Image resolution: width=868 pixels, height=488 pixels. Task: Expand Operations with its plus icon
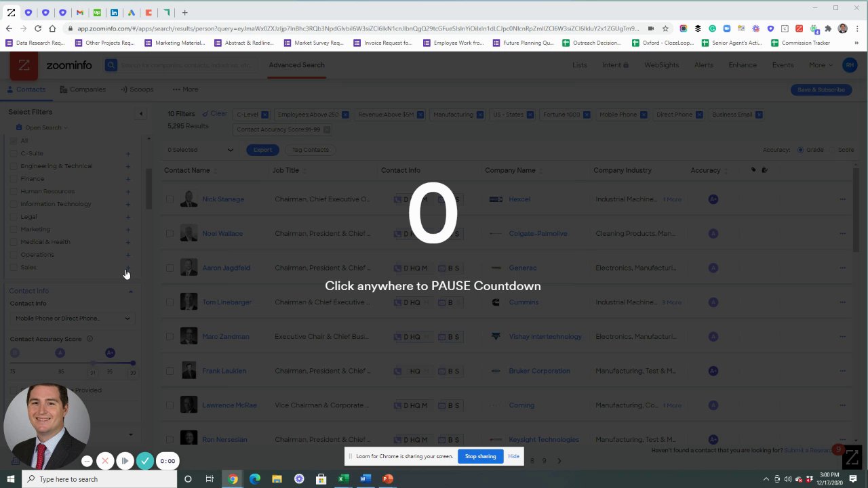point(128,255)
